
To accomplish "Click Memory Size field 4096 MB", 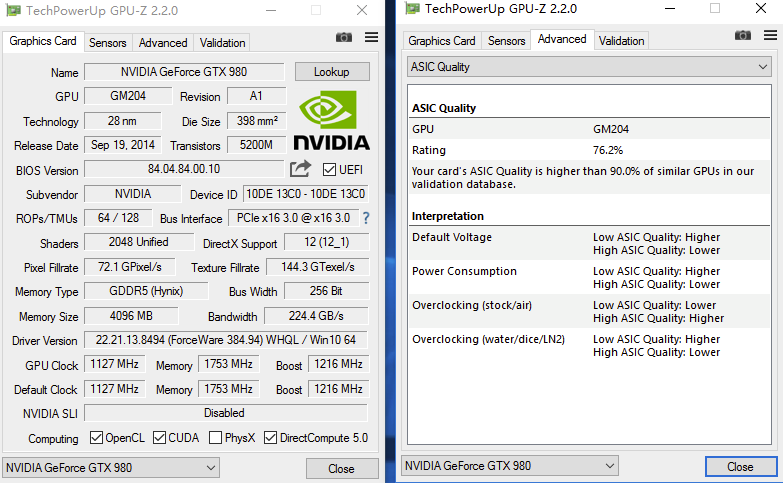I will 131,316.
